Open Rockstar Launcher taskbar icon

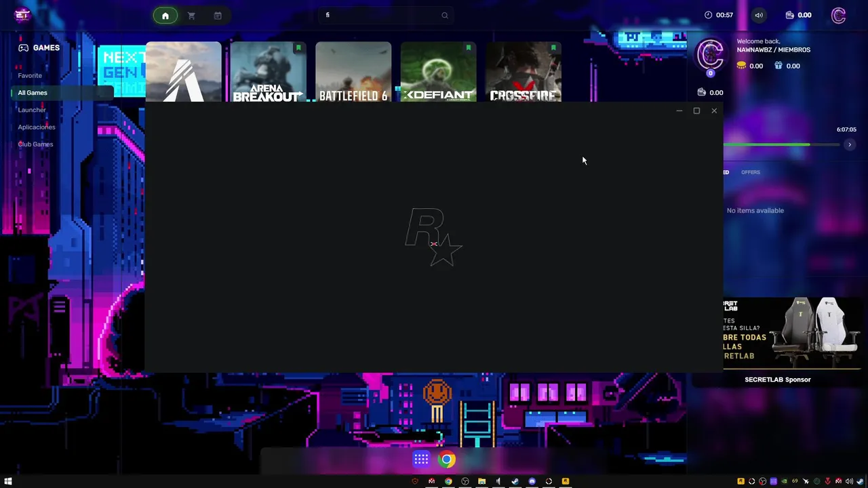[x=565, y=481]
